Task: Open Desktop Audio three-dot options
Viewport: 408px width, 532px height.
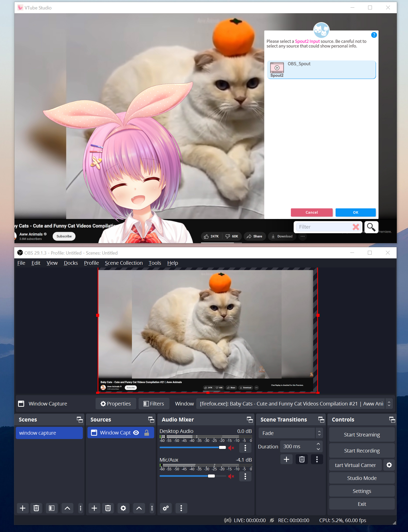Action: (x=245, y=448)
